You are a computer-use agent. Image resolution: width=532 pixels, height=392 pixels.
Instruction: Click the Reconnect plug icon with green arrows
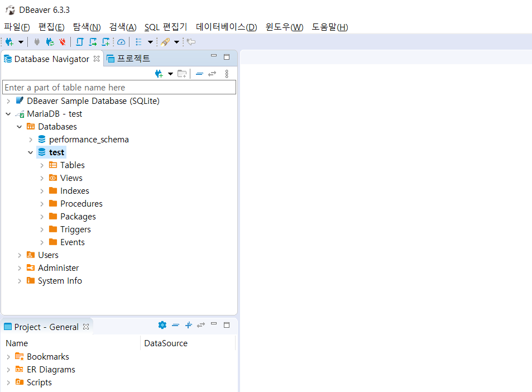[50, 42]
